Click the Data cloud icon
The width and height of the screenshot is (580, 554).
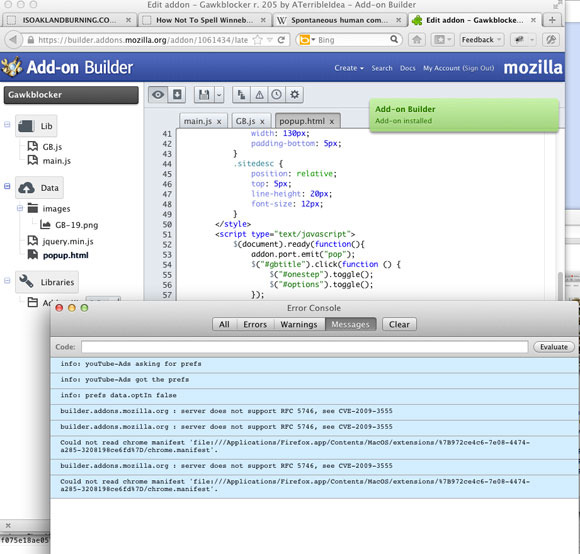pos(26,188)
